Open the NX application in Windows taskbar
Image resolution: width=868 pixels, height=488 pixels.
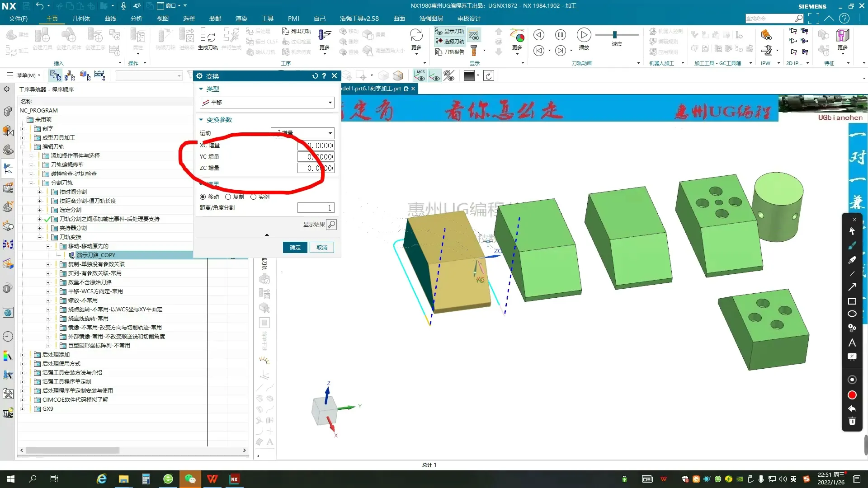[234, 479]
